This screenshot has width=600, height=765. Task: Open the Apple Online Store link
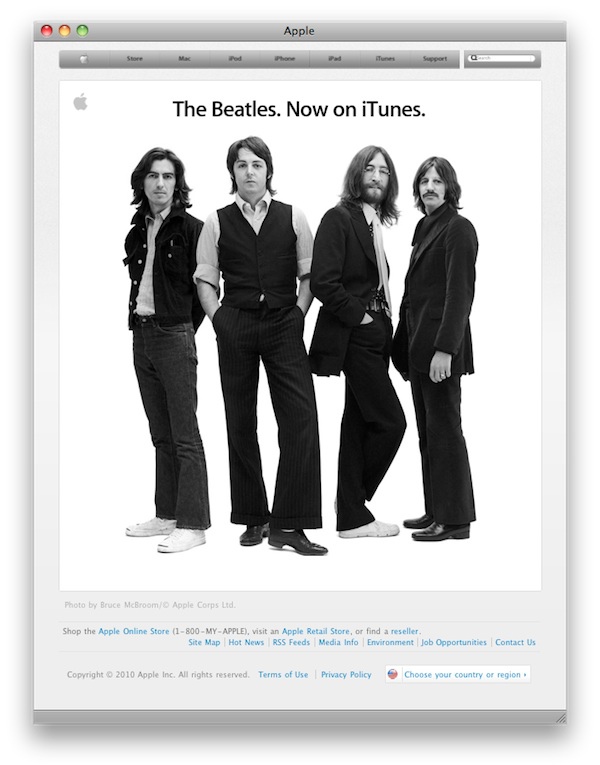134,631
